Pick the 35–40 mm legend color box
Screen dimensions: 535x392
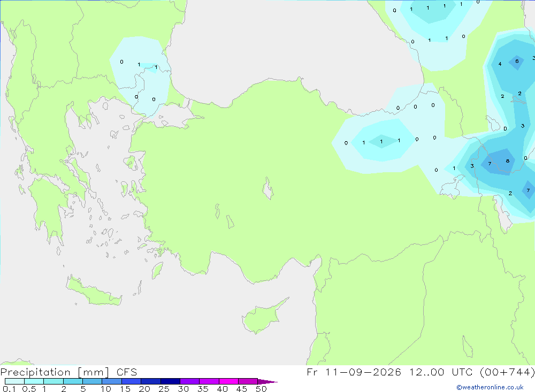[x=209, y=381]
